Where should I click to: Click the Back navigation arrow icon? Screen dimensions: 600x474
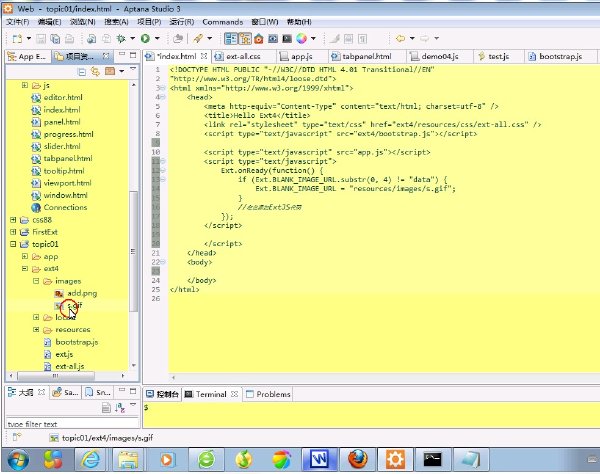pos(401,39)
